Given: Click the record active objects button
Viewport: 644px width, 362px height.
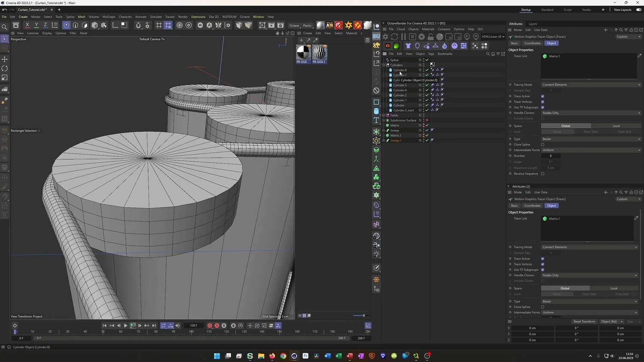Looking at the screenshot, I should pos(210,326).
